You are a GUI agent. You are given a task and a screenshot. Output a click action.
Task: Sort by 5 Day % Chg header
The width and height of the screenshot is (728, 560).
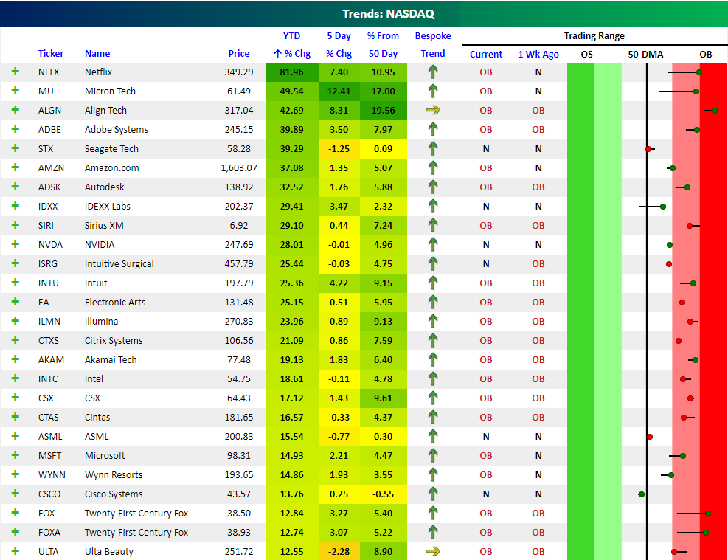point(339,44)
